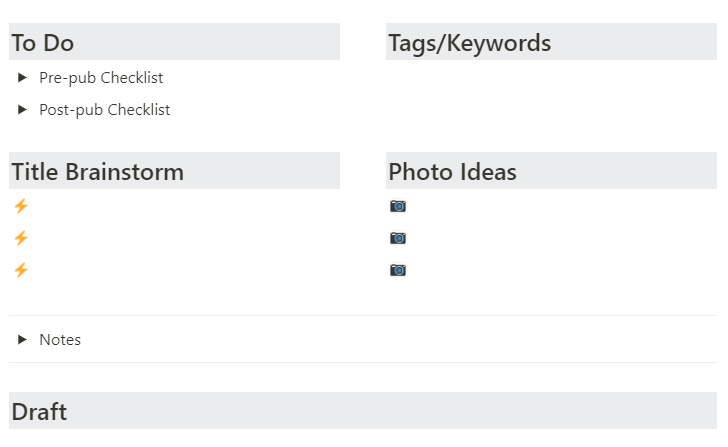Expand the Notes toggle arrow
This screenshot has height=447, width=728.
click(x=22, y=339)
